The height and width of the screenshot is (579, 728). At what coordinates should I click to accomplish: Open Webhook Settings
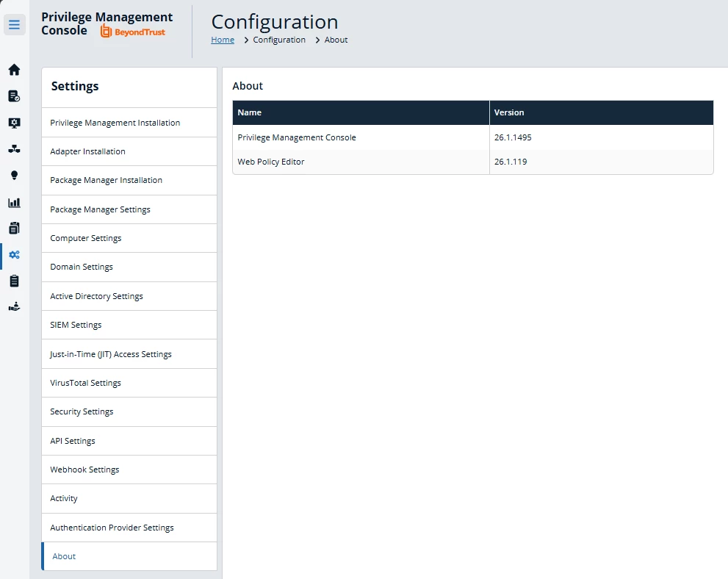(x=129, y=470)
